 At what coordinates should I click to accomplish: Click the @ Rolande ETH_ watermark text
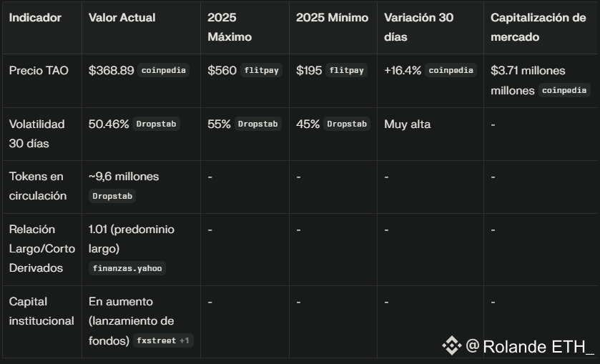click(x=530, y=347)
